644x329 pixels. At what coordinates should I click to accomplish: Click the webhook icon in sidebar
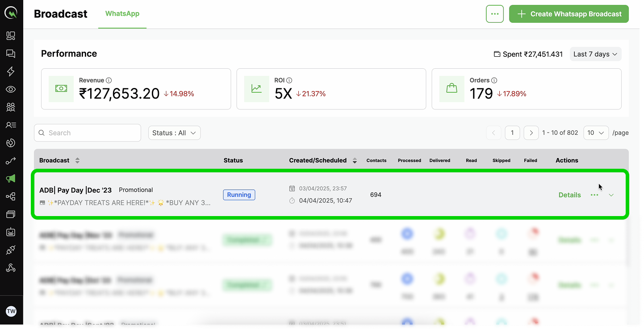11,268
